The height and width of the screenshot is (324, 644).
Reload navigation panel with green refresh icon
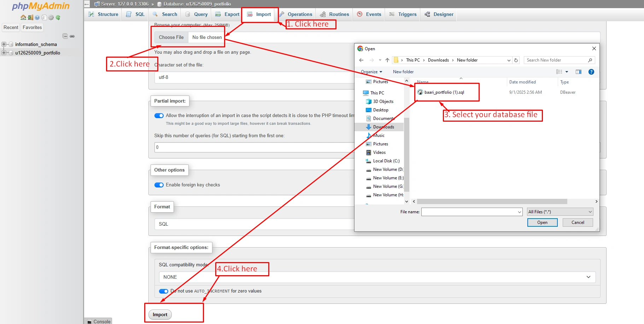(58, 17)
